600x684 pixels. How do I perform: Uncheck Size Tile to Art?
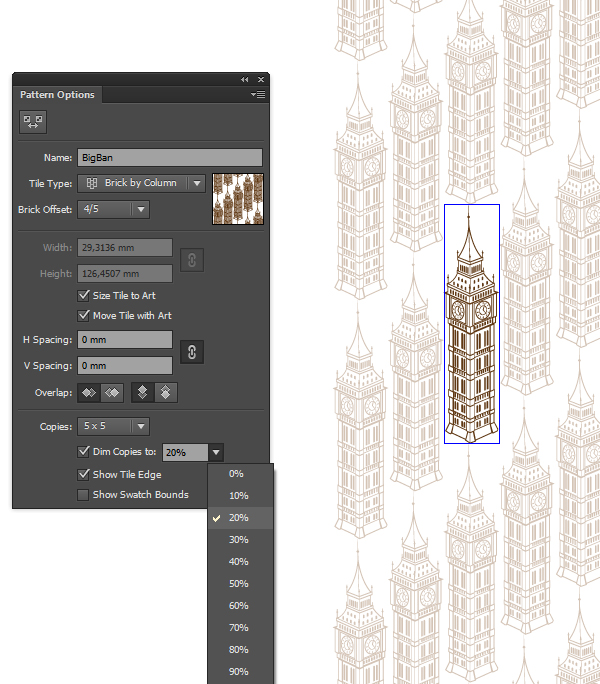coord(83,295)
